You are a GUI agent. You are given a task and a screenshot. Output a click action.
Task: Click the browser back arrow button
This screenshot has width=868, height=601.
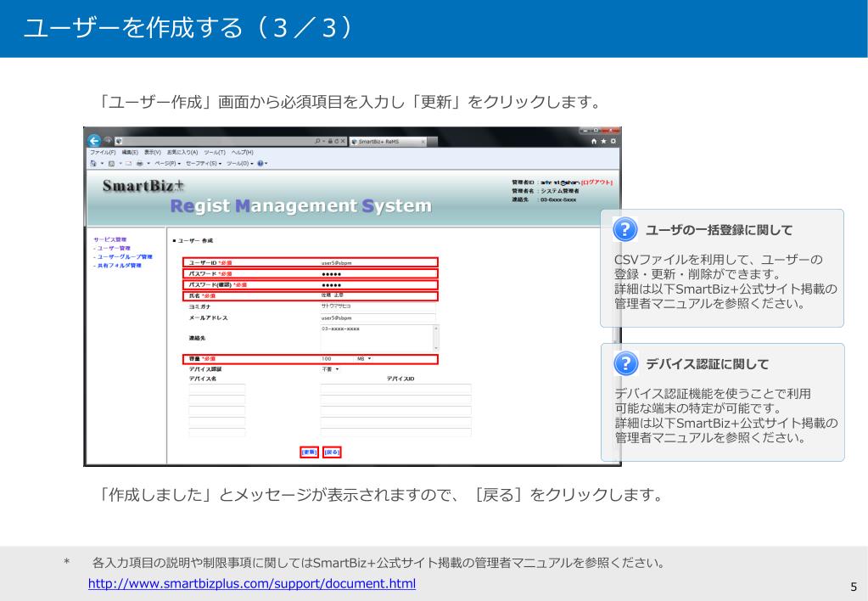(94, 141)
